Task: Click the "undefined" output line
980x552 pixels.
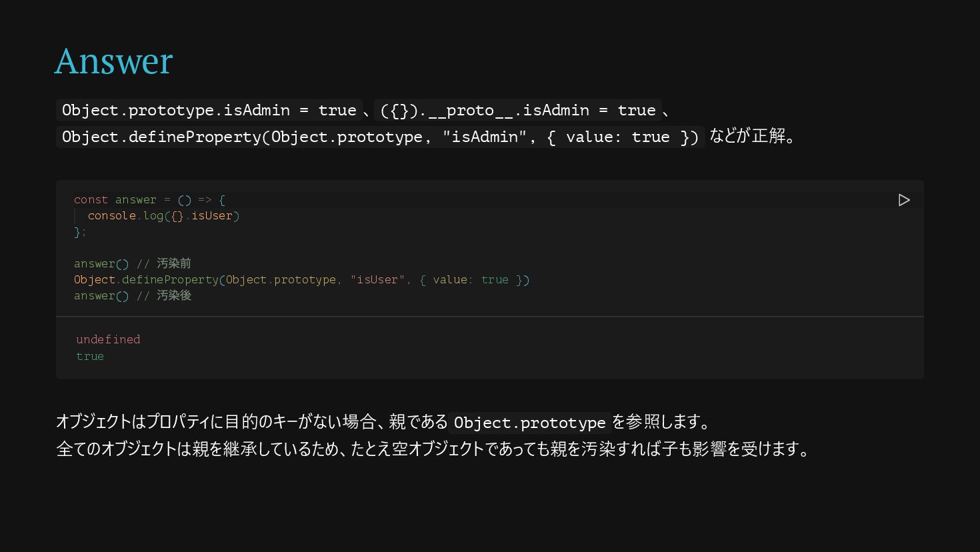Action: pos(108,339)
